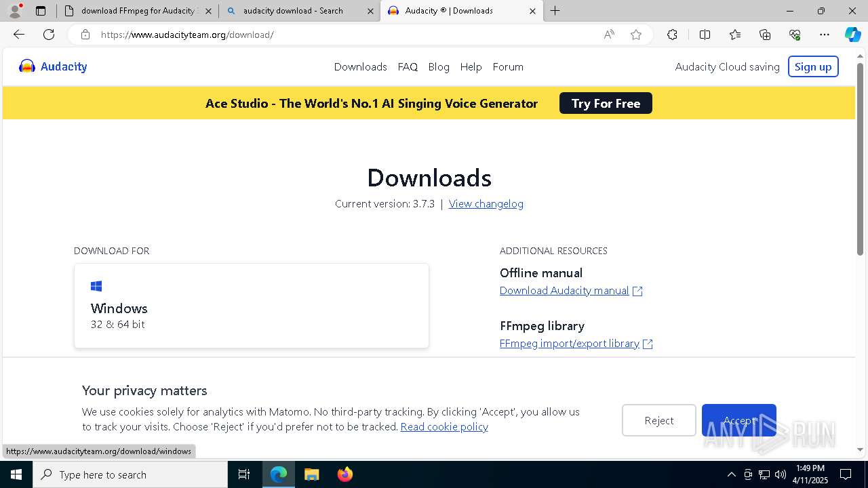Click 'Offline manual' heading text

coord(541,272)
